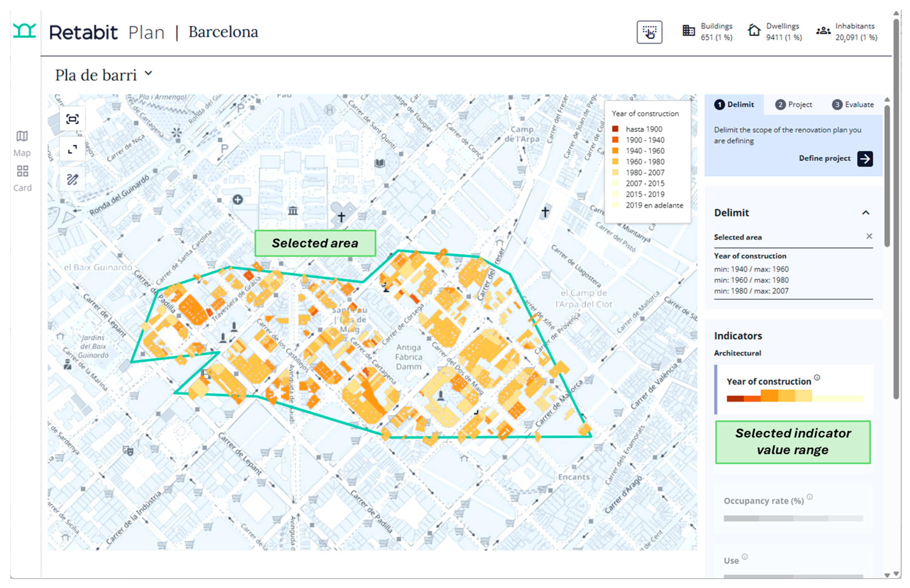
Task: Toggle fullscreen map expand icon
Action: (72, 149)
